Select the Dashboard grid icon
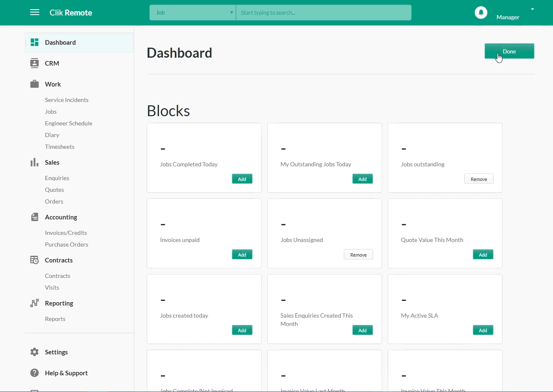 click(34, 42)
